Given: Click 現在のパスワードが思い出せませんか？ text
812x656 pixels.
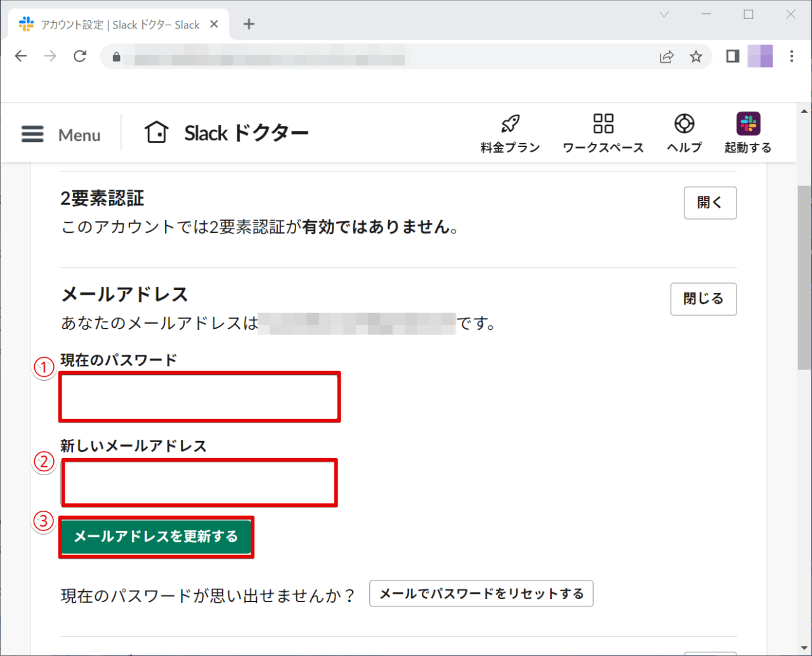Looking at the screenshot, I should (x=207, y=596).
